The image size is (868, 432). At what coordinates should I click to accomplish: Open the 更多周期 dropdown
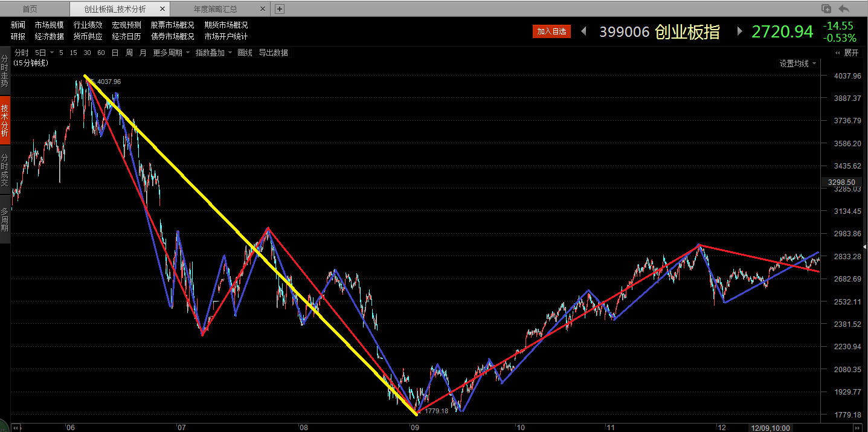tap(171, 53)
